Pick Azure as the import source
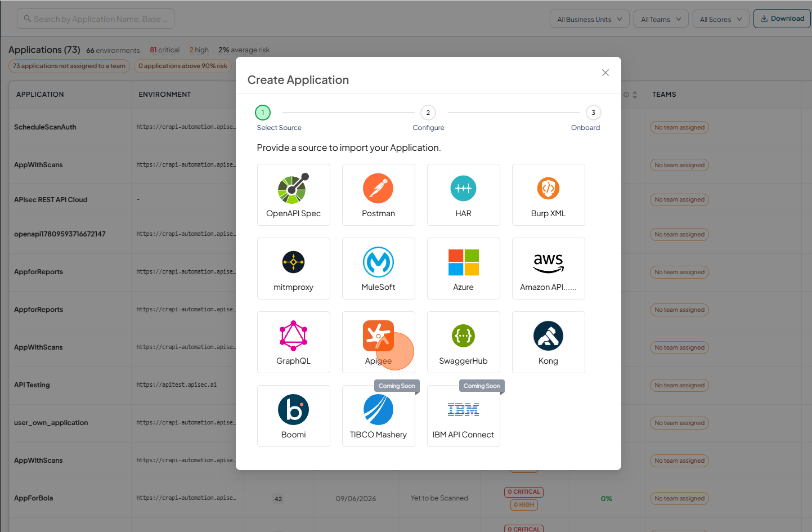The image size is (812, 532). (463, 269)
